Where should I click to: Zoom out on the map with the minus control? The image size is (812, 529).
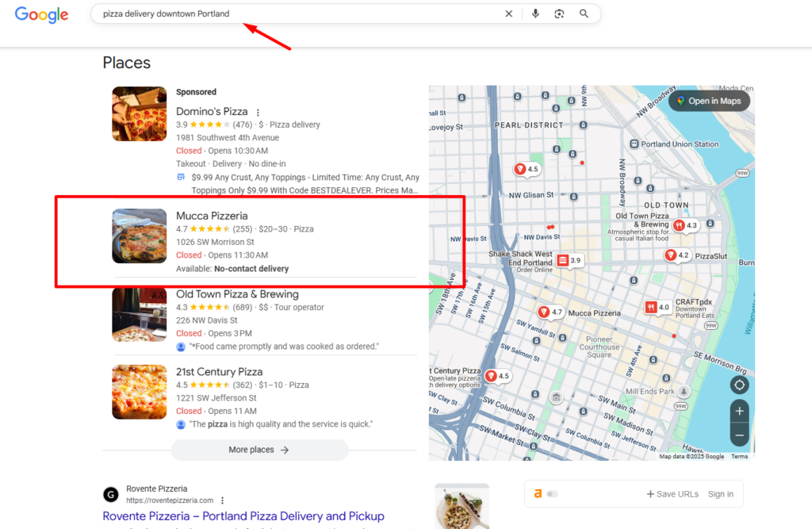pyautogui.click(x=739, y=435)
